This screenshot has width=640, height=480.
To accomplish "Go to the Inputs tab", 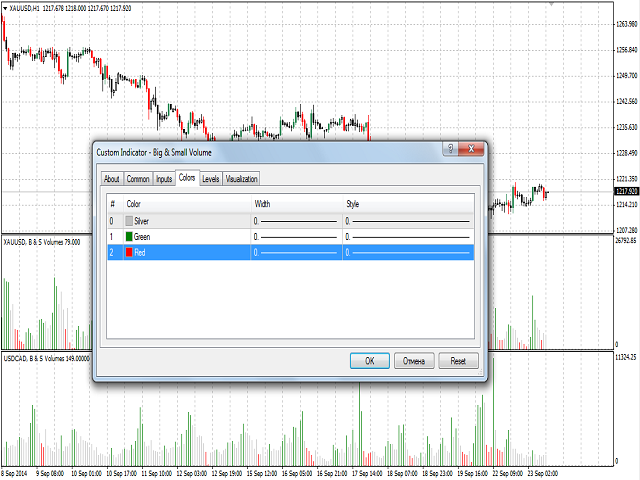I will tap(164, 179).
